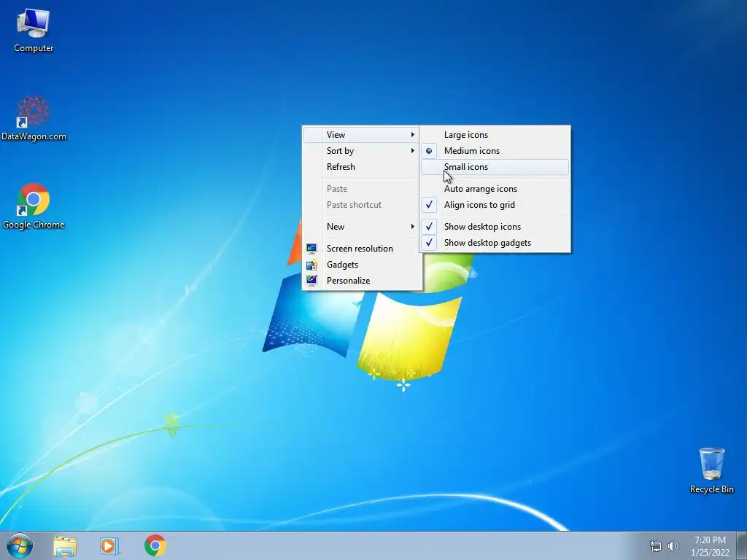Expand the Sort by submenu
Viewport: 747px width, 560px height.
pyautogui.click(x=362, y=151)
